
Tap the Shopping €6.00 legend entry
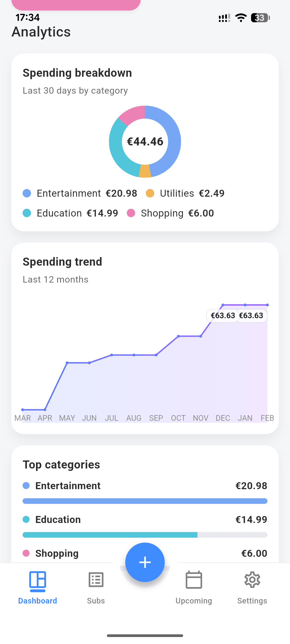[171, 213]
